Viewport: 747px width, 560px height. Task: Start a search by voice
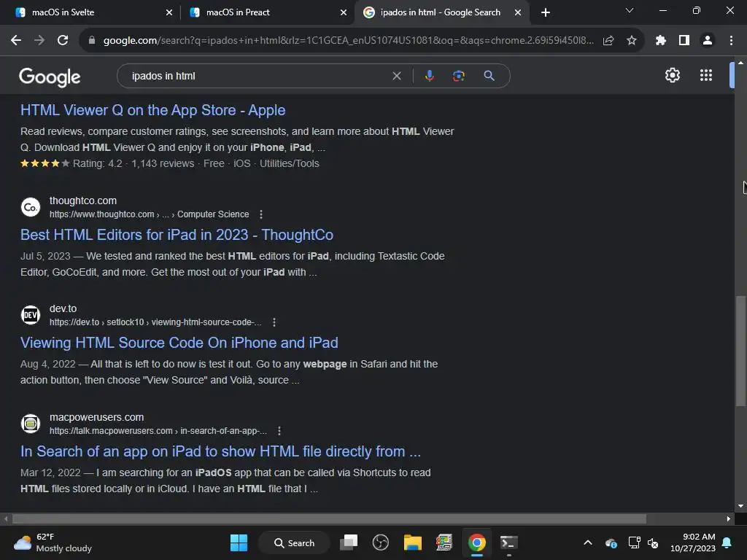pos(429,76)
